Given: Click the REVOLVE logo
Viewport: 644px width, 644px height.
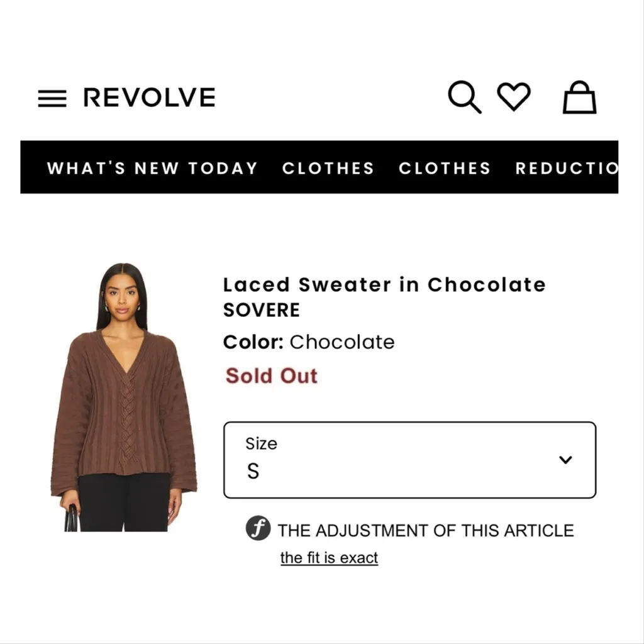Looking at the screenshot, I should coord(148,97).
